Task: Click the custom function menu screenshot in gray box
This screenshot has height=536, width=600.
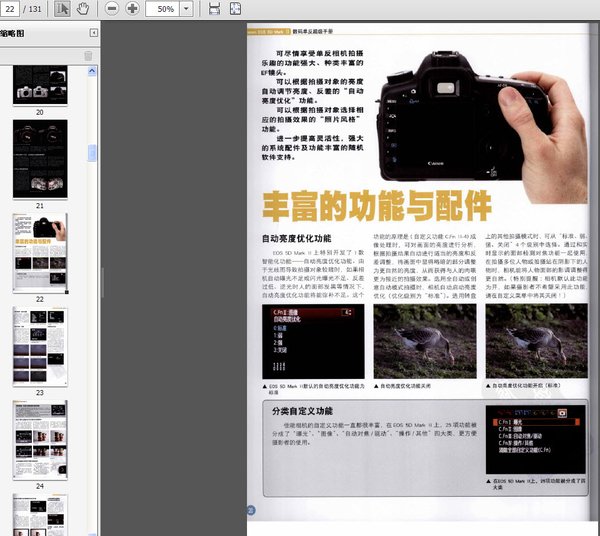Action: point(536,440)
